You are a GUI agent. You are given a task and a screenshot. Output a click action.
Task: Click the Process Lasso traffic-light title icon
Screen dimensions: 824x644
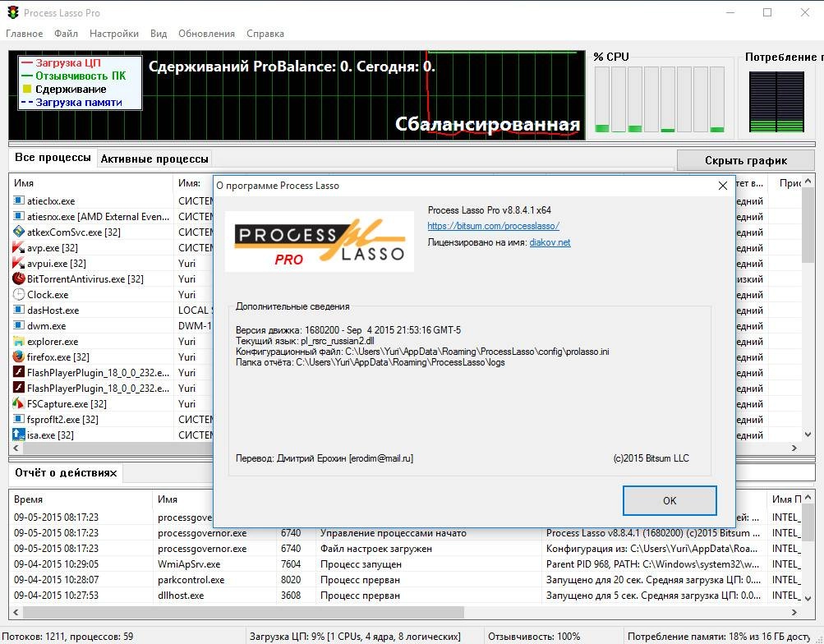(13, 12)
